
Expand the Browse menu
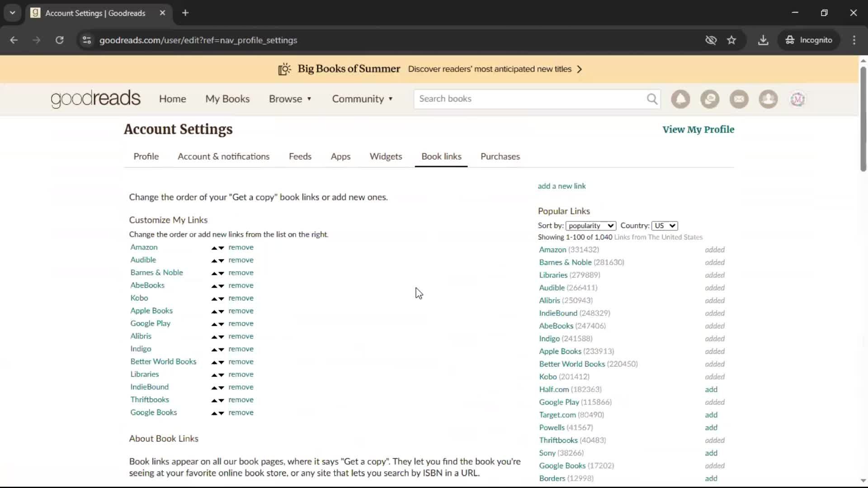[290, 99]
